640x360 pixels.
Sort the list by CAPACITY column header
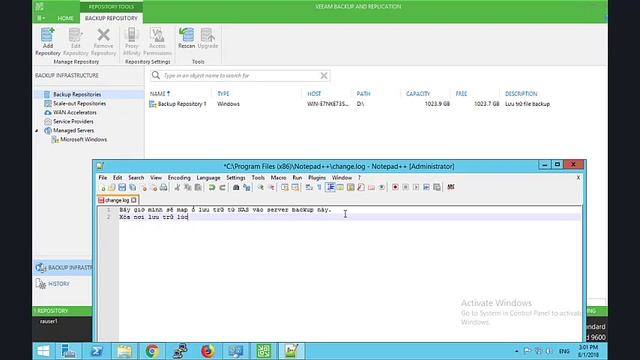(x=418, y=94)
